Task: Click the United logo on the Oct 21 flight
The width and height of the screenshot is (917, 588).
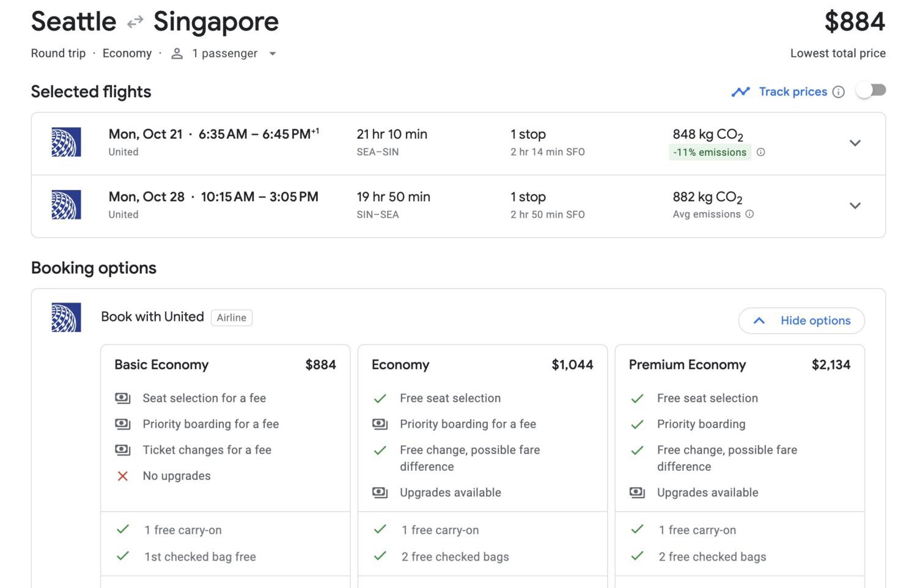Action: (x=66, y=142)
